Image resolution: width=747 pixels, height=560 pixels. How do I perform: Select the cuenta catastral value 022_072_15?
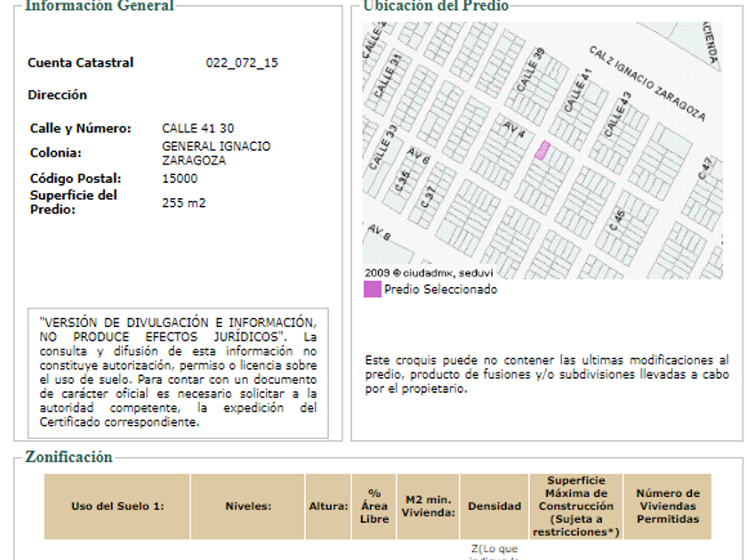pyautogui.click(x=242, y=63)
